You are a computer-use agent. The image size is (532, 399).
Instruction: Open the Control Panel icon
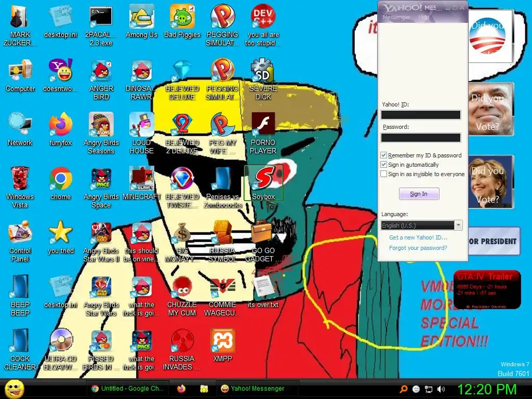click(x=20, y=241)
